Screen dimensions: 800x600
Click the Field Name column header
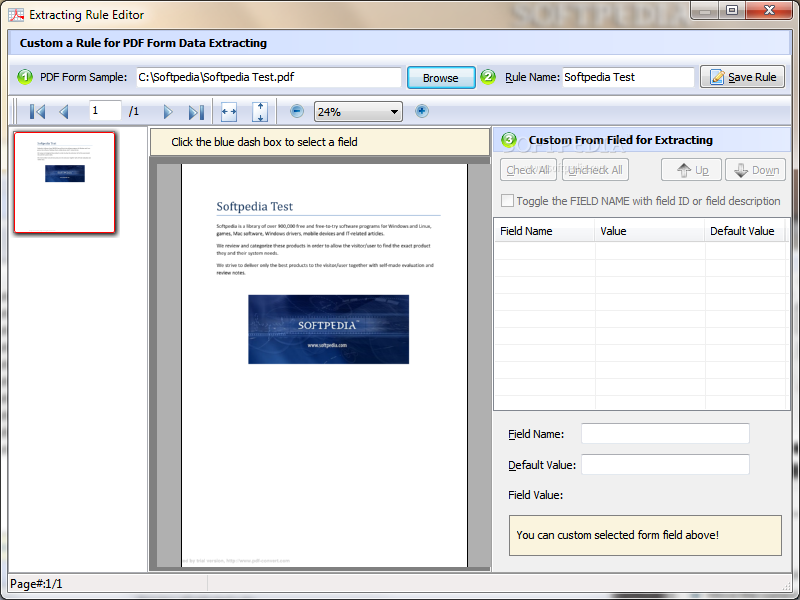tap(544, 231)
